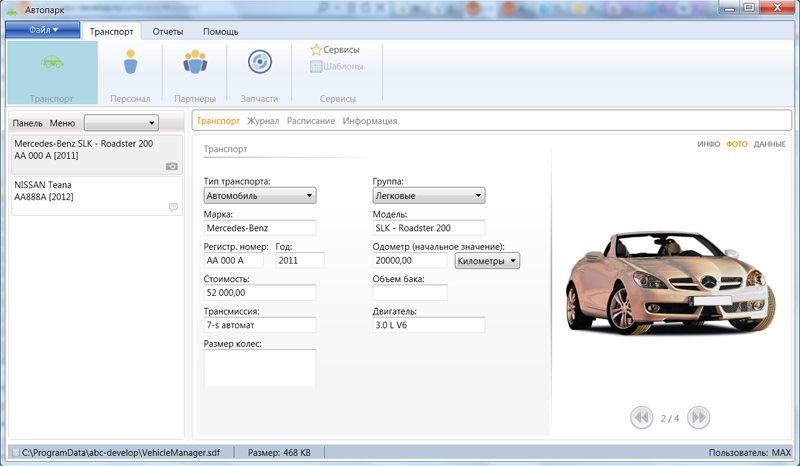The height and width of the screenshot is (466, 800).
Task: Expand the Тип транспорта dropdown
Action: click(260, 195)
